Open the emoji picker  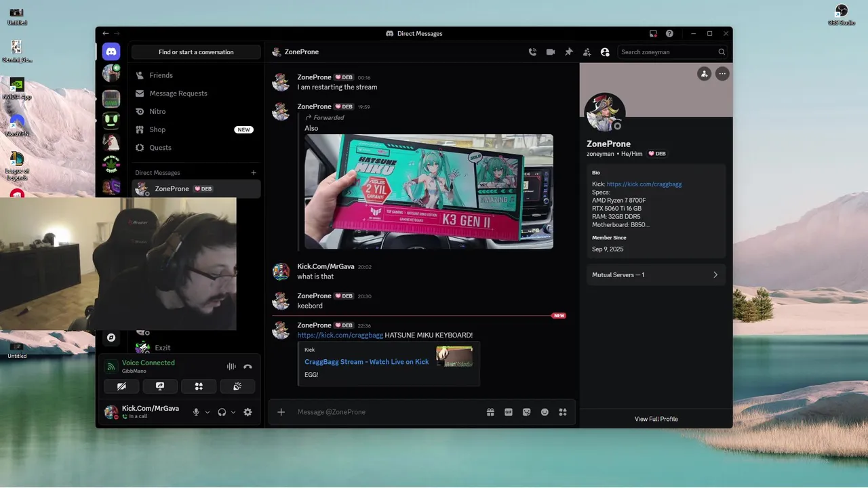click(x=545, y=412)
